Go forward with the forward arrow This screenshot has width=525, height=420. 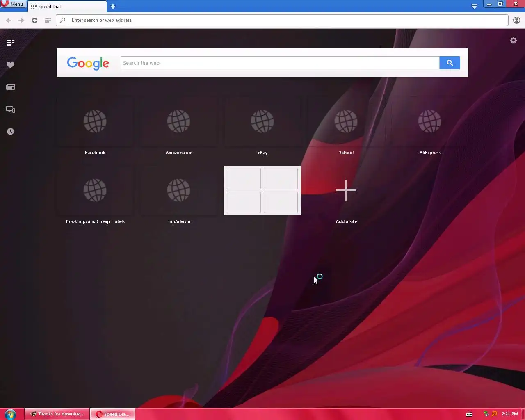tap(21, 20)
